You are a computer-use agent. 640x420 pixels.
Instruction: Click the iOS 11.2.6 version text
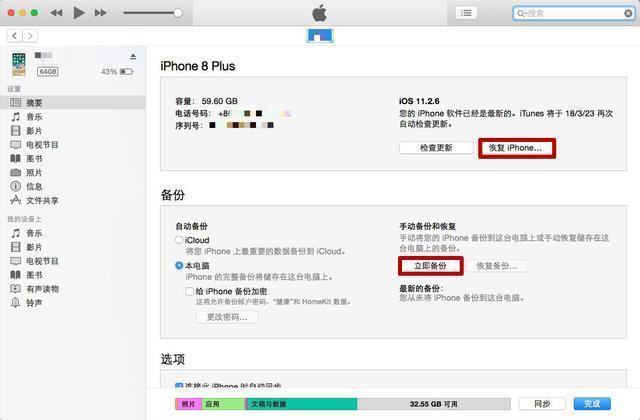[419, 101]
